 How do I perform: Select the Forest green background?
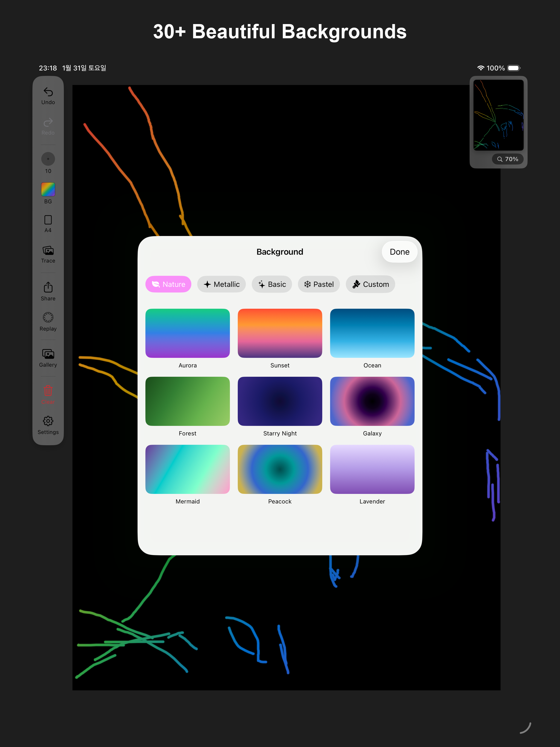[188, 401]
